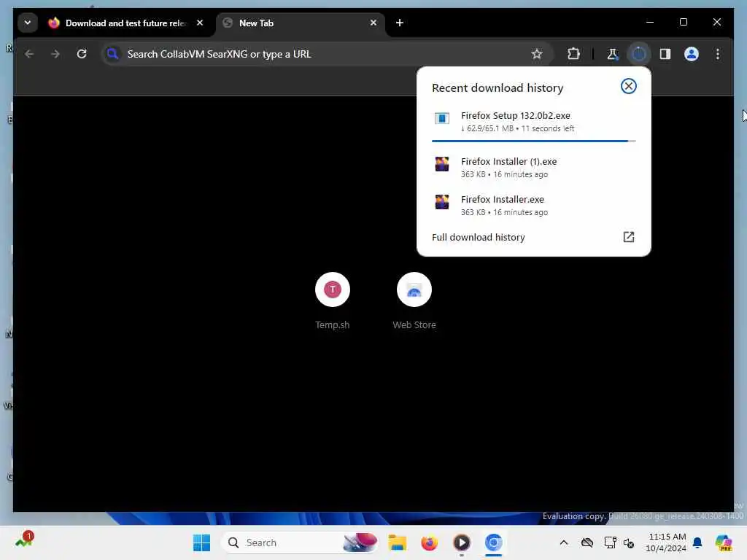747x560 pixels.
Task: Open the Windows Start menu
Action: 201,542
